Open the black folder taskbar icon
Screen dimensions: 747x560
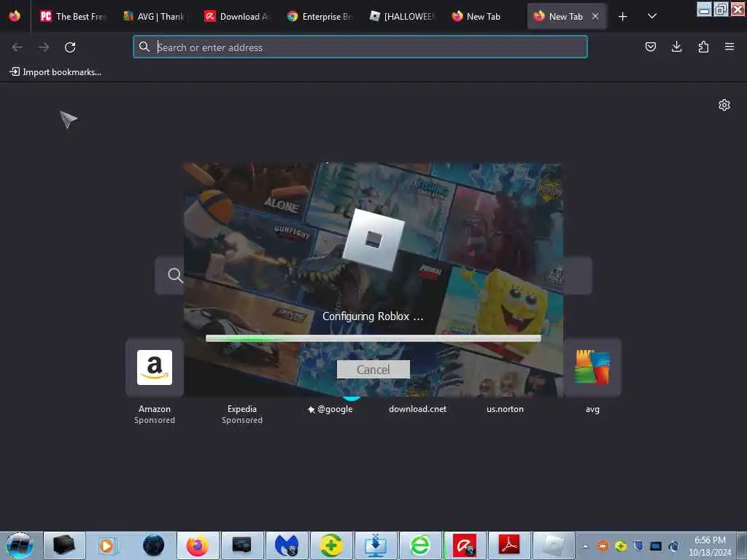coord(64,545)
